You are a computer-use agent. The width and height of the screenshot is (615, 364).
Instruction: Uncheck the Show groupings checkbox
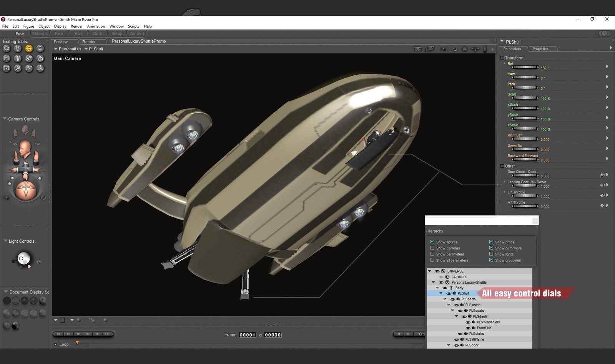coord(491,260)
